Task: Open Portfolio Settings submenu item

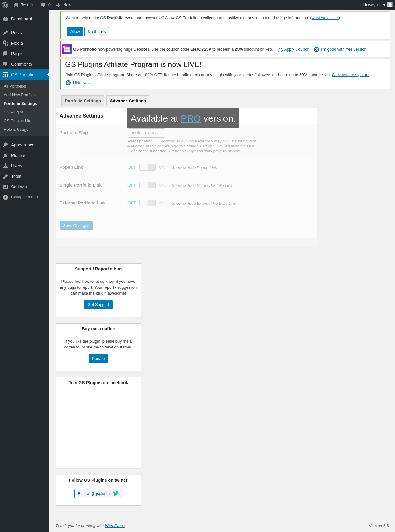Action: coord(20,104)
